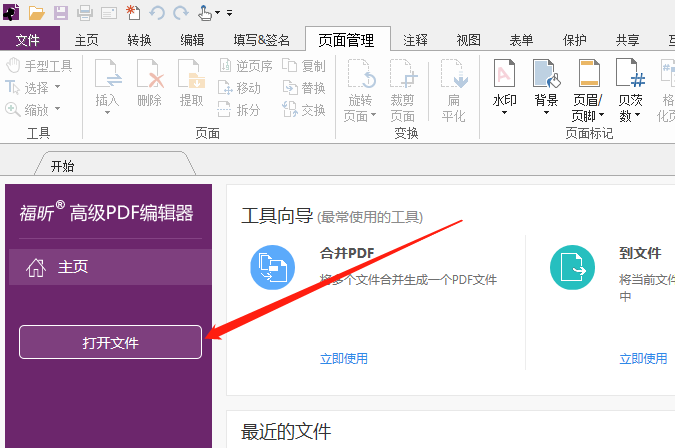Switch to the 共享 ribbon tab
This screenshot has width=675, height=448.
pyautogui.click(x=627, y=40)
